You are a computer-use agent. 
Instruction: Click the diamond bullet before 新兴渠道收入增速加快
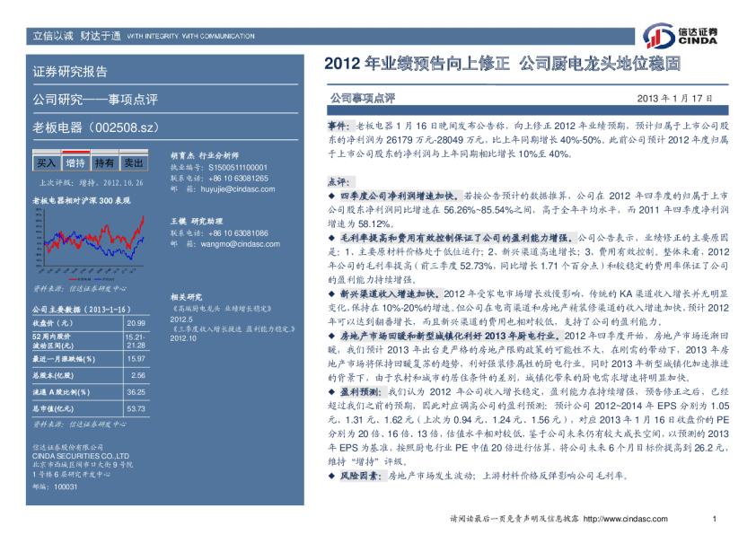click(331, 293)
